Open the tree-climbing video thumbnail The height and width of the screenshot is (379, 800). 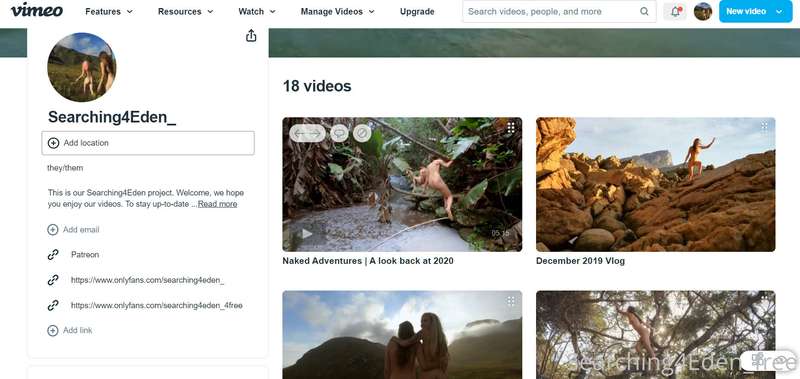click(656, 335)
